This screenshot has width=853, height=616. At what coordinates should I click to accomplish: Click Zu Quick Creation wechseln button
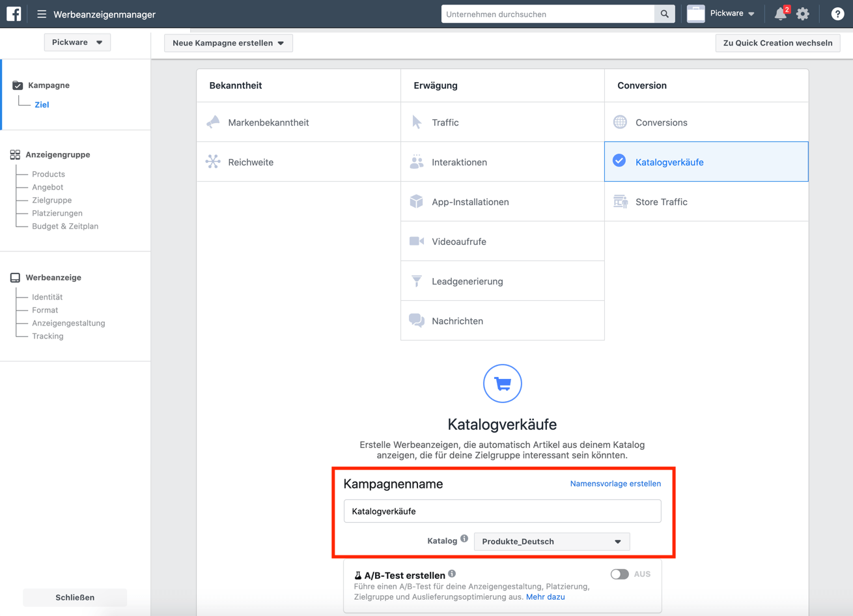click(777, 43)
